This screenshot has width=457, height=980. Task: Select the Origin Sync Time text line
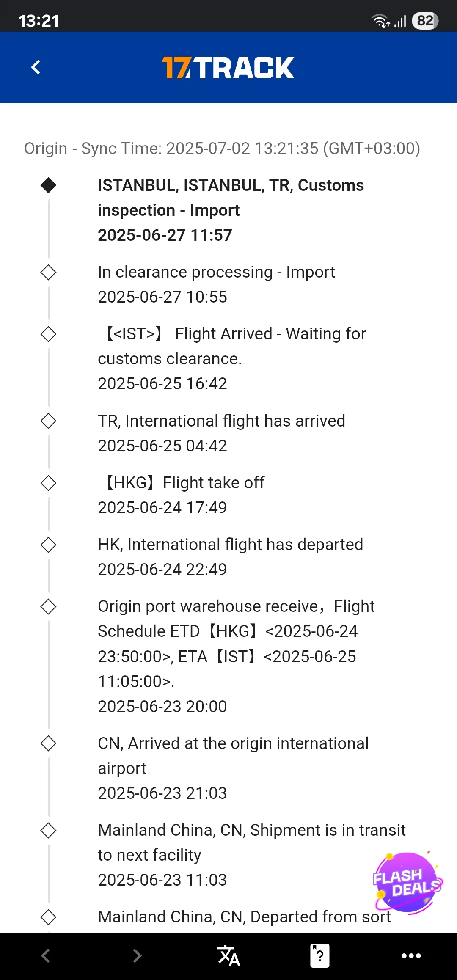point(222,149)
